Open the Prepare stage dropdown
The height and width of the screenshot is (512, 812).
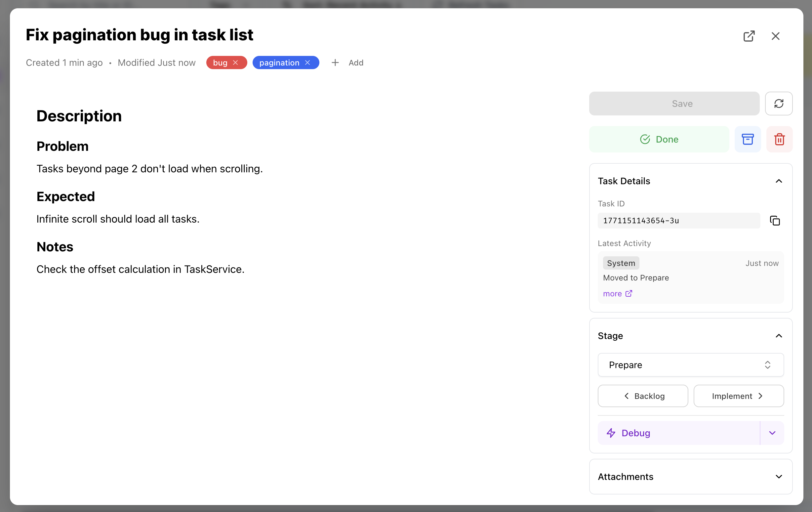point(690,365)
